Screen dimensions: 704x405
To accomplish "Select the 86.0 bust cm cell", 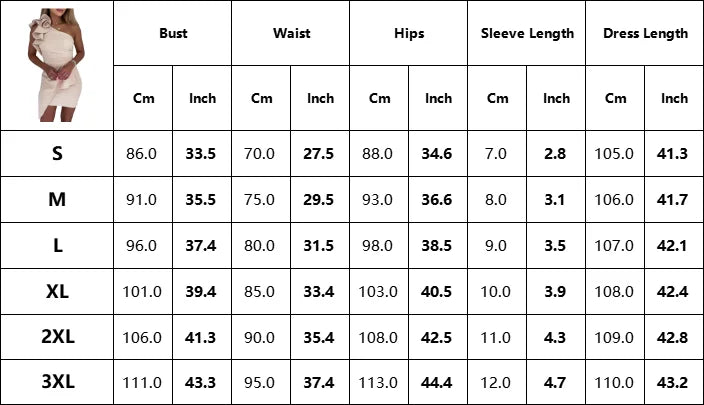I will pos(142,154).
